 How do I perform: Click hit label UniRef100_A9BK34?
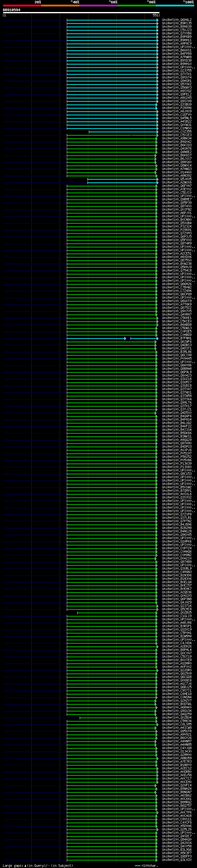click(176, 139)
